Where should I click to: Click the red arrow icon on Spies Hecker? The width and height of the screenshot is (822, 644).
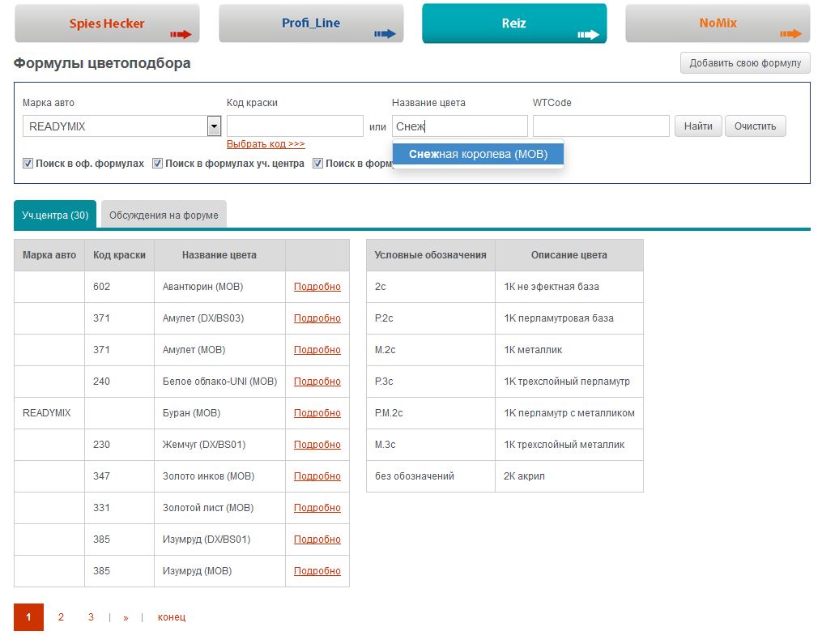pyautogui.click(x=181, y=35)
